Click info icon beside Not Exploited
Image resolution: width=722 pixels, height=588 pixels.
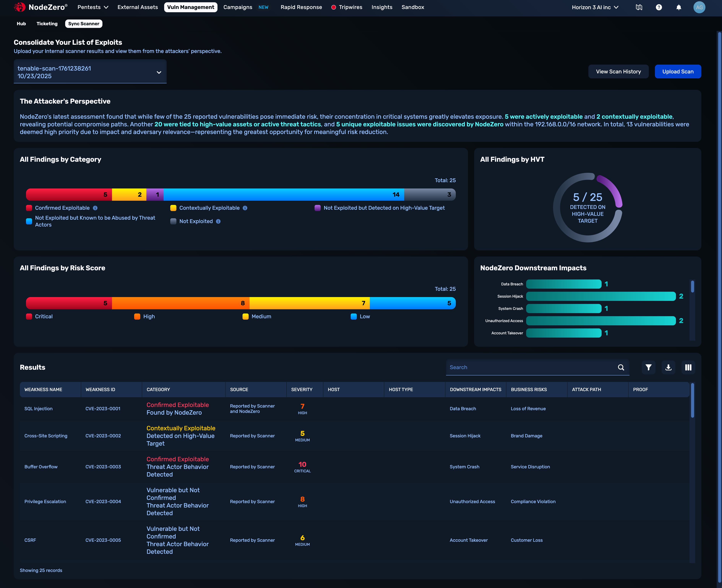click(x=218, y=221)
